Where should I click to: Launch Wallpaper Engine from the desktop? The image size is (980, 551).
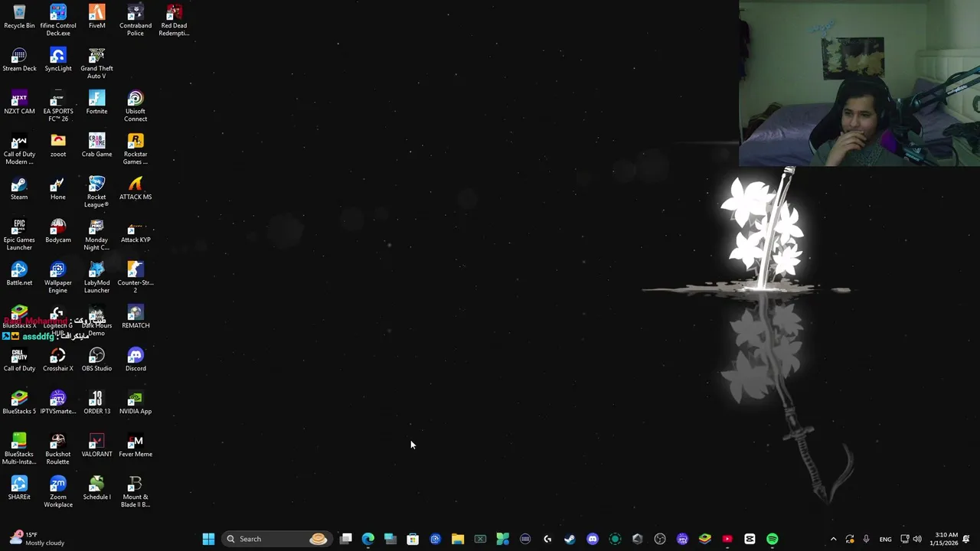(x=58, y=278)
